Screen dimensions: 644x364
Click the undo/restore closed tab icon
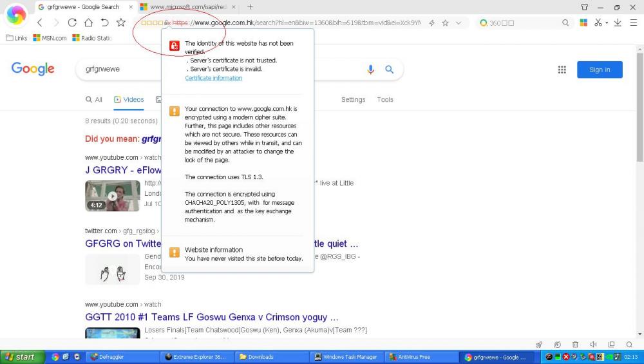104,23
